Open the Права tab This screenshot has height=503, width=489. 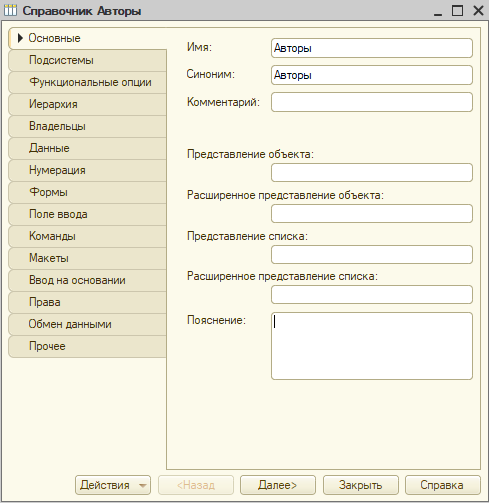coord(87,302)
